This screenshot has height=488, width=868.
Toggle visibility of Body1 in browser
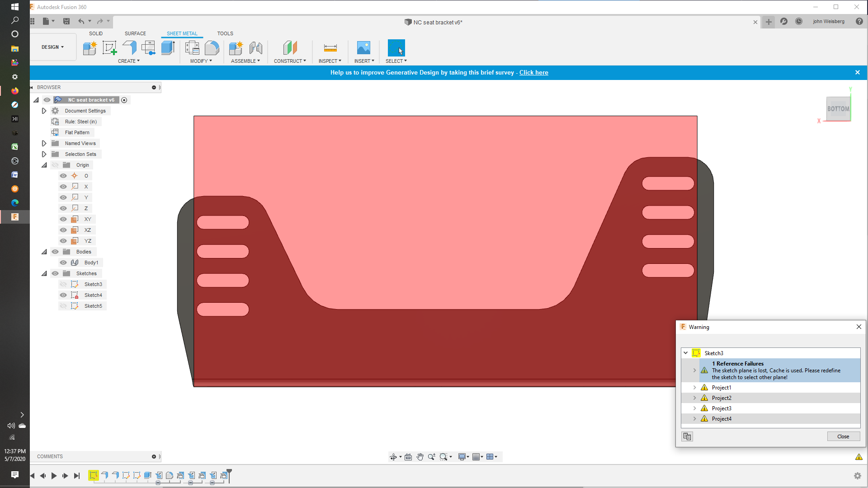(x=64, y=262)
